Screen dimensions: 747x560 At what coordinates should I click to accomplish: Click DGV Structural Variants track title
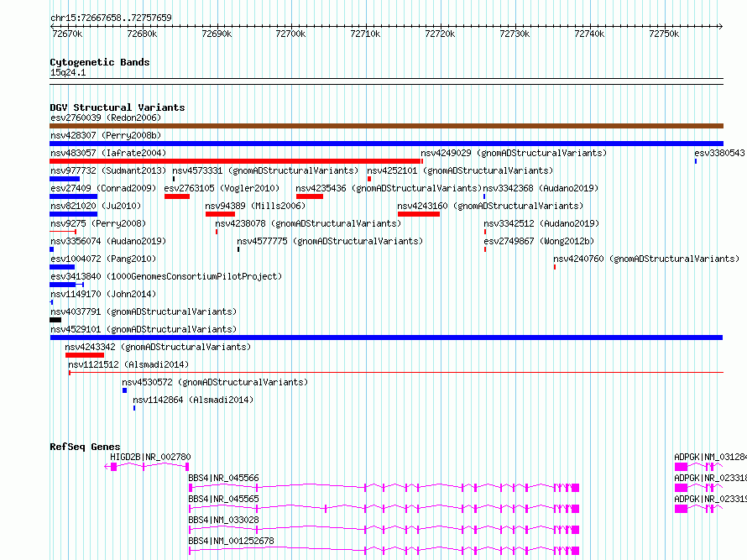pos(118,107)
